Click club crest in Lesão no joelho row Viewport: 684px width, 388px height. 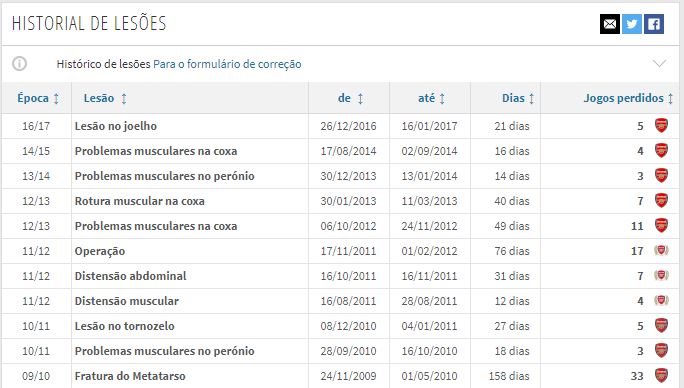(x=661, y=126)
